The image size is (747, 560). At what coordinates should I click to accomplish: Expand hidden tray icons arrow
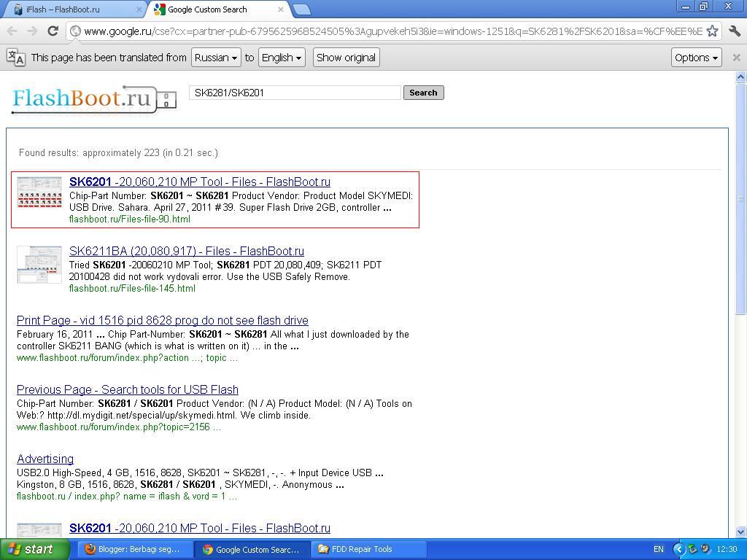coord(678,549)
